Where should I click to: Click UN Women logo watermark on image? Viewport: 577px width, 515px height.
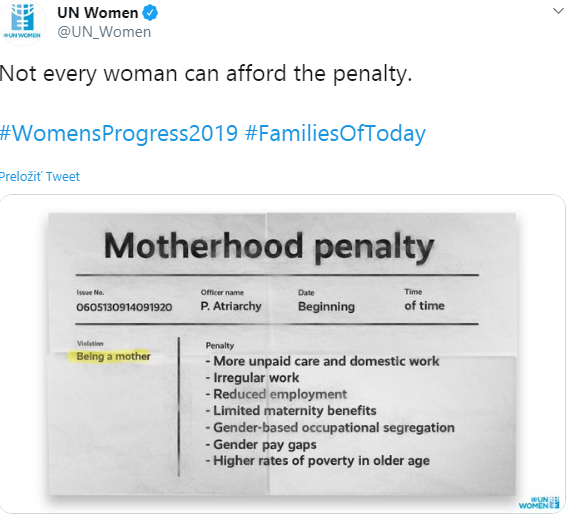tap(539, 502)
